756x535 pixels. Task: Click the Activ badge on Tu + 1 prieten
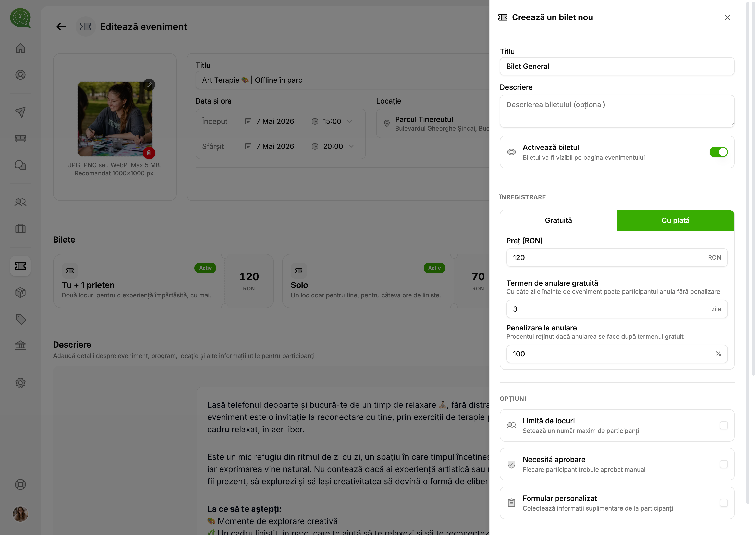tap(205, 268)
